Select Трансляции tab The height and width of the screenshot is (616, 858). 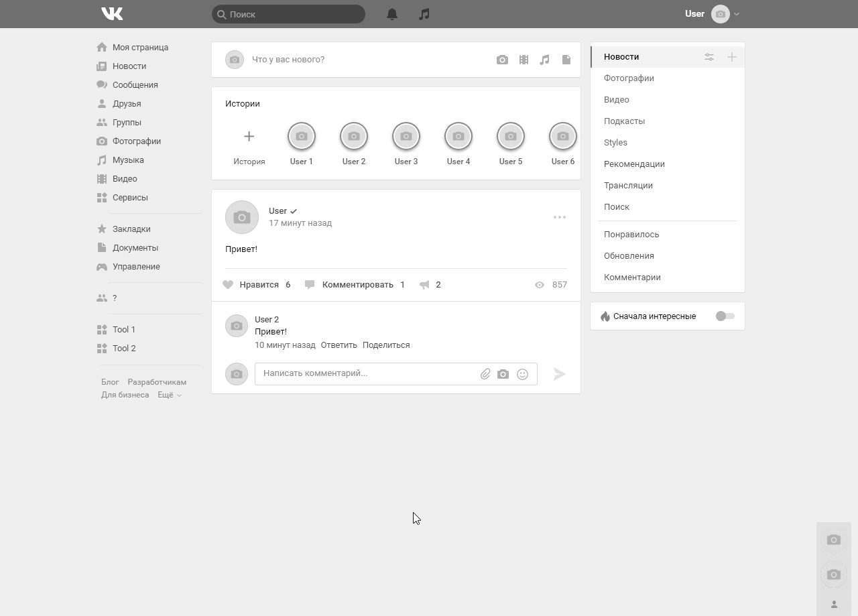tap(668, 186)
